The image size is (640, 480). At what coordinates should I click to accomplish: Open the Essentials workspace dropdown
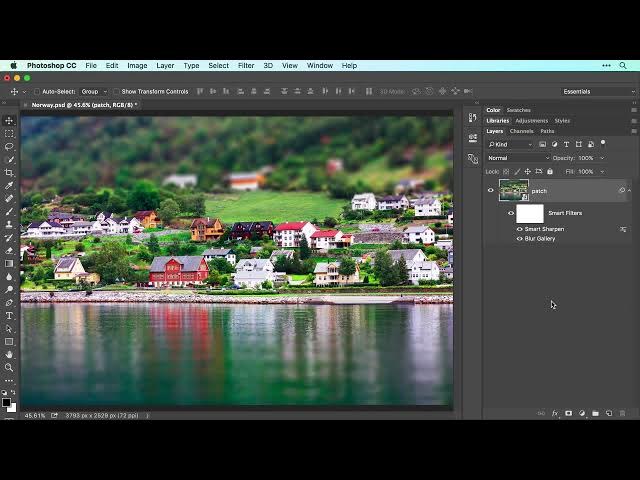click(x=597, y=91)
